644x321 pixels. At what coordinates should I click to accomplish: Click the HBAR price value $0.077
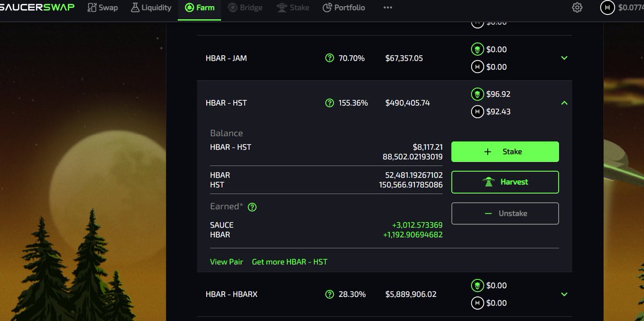tap(631, 8)
